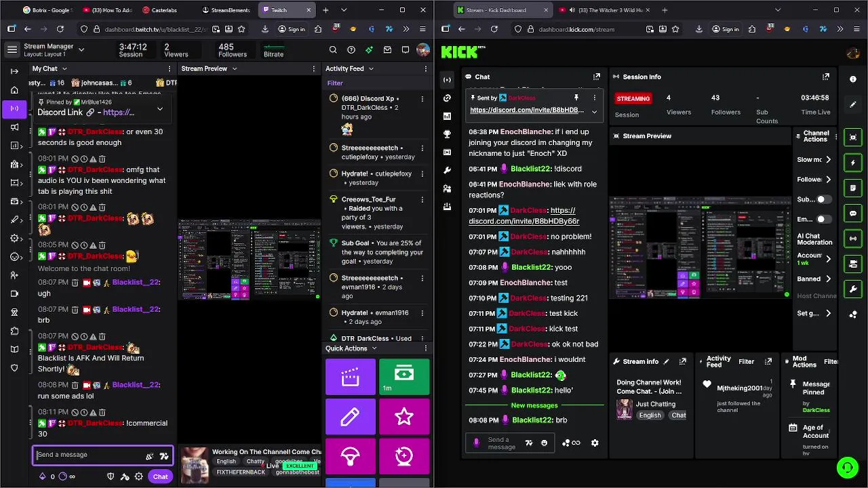
Task: Toggle the Kick Sub... chat mode switch
Action: [x=823, y=199]
